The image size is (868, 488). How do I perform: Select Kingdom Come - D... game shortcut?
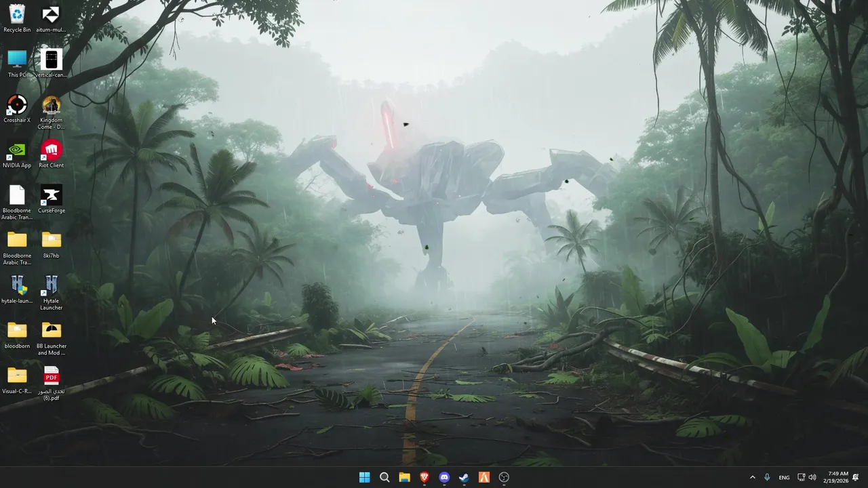(51, 113)
